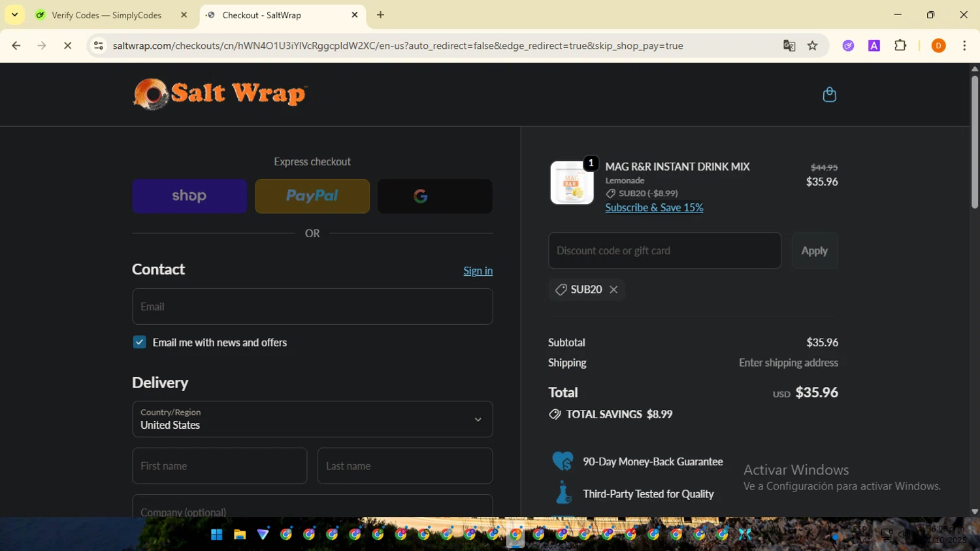Open Subscribe & Save 15% link
The image size is (980, 551).
point(654,208)
